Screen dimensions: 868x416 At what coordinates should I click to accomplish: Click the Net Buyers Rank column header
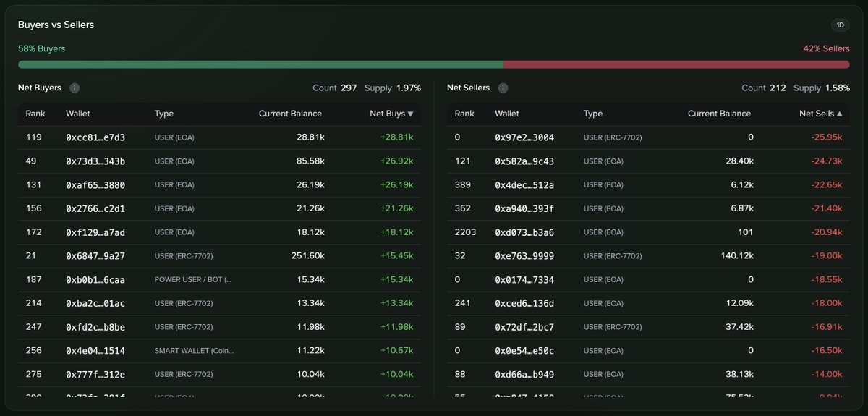click(35, 114)
